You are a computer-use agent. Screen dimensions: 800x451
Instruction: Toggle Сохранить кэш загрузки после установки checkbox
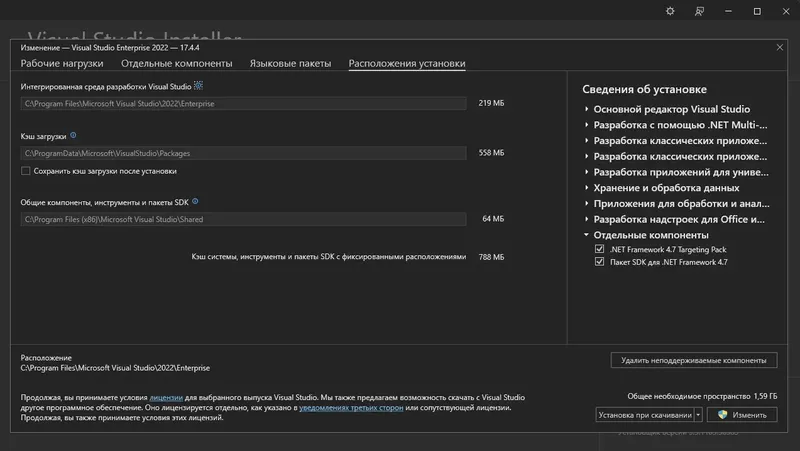(26, 171)
